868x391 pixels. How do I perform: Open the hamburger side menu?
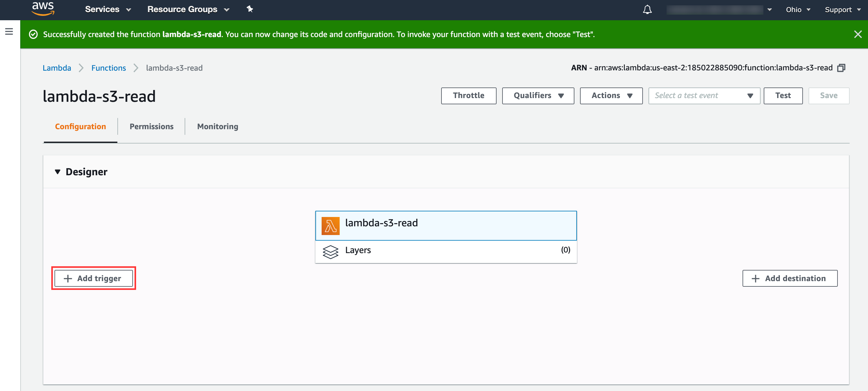(x=9, y=32)
